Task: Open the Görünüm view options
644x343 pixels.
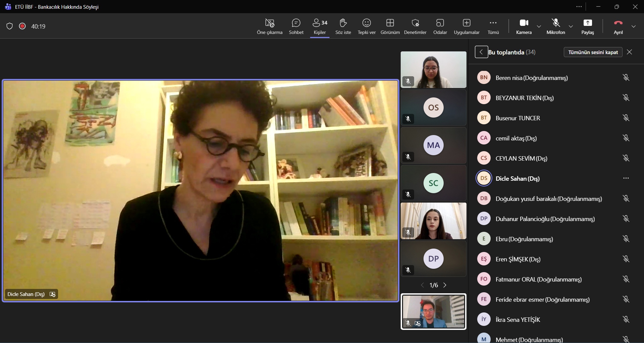Action: pyautogui.click(x=390, y=26)
